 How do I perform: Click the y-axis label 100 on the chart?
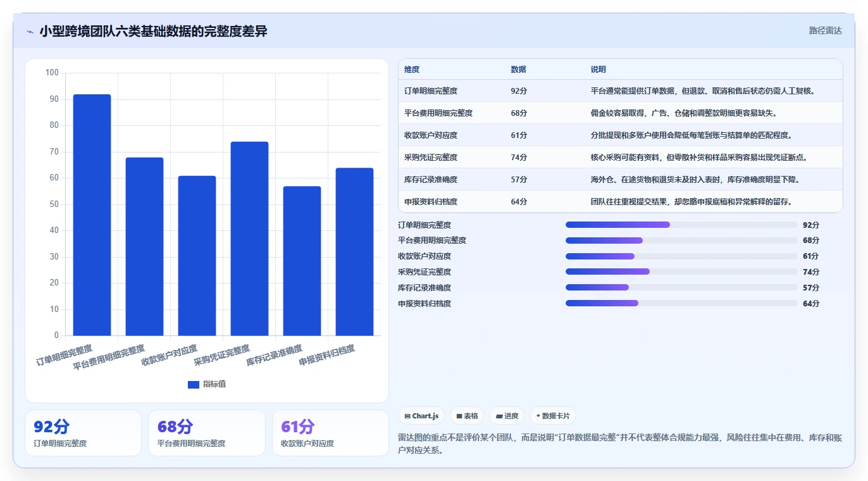(52, 73)
